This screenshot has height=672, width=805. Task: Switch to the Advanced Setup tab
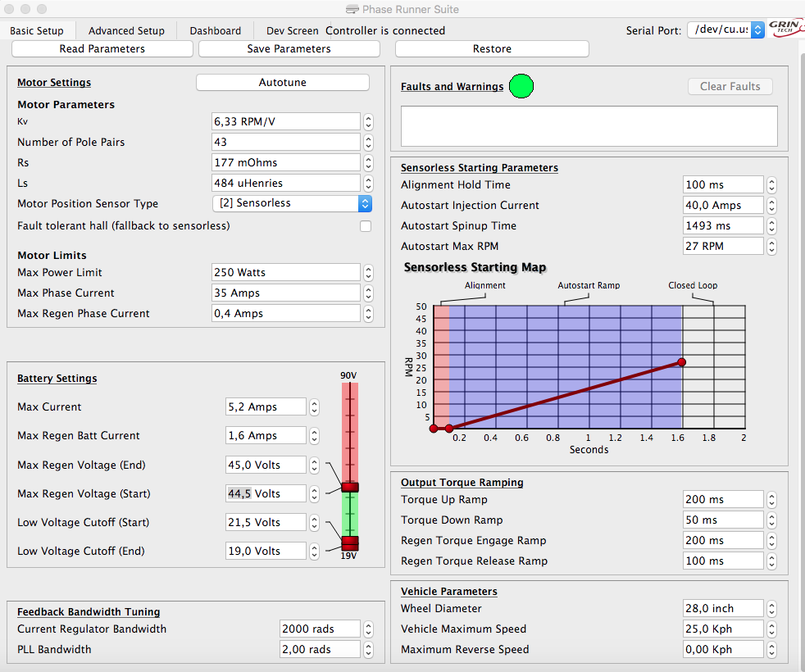click(126, 30)
